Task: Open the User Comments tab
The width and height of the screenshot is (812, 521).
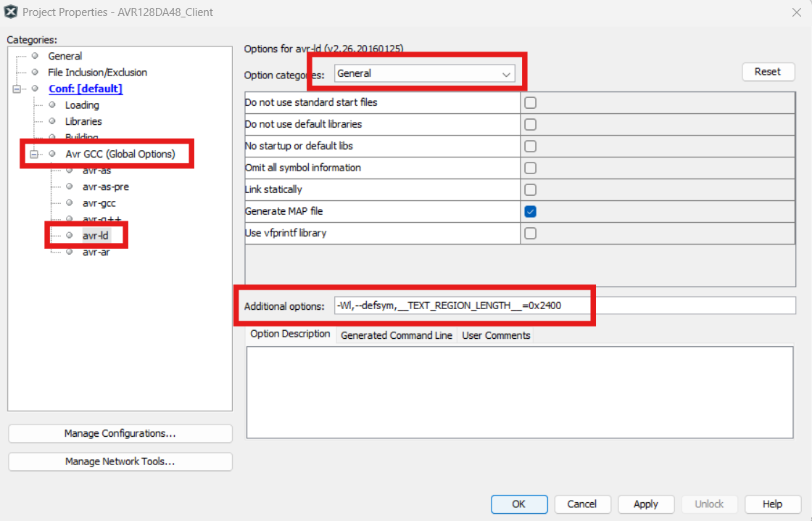Action: [x=496, y=335]
